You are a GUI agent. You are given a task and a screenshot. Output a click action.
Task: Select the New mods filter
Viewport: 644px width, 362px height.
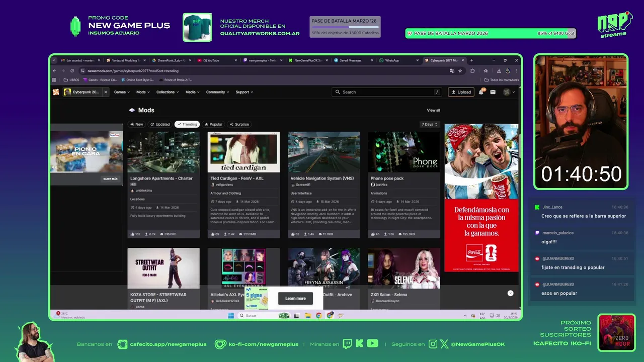136,124
